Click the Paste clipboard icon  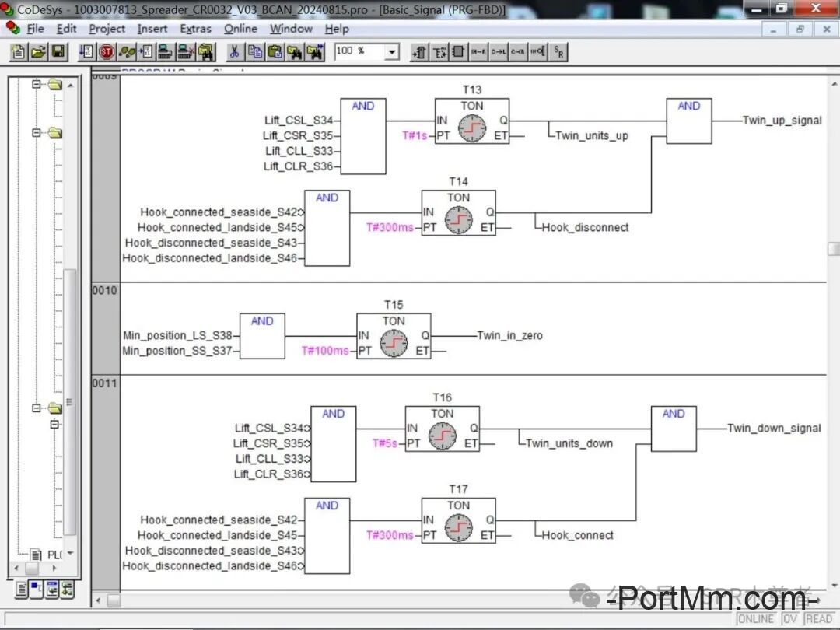[x=275, y=52]
